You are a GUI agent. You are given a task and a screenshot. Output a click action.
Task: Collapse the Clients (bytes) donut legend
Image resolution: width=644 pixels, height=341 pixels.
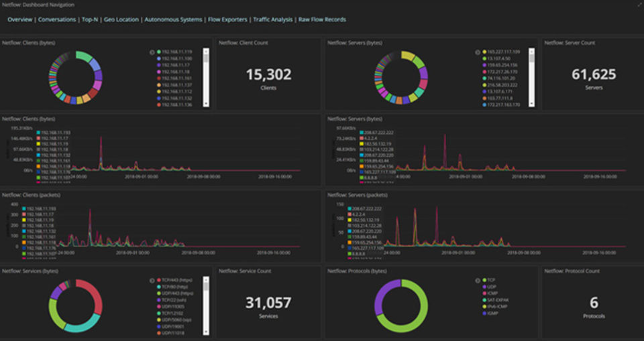point(152,52)
